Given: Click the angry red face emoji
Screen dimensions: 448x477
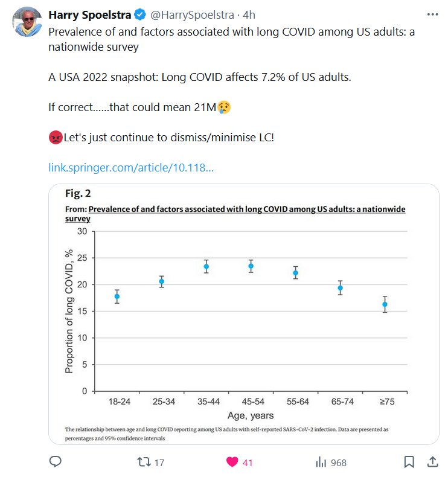Looking at the screenshot, I should coord(55,137).
